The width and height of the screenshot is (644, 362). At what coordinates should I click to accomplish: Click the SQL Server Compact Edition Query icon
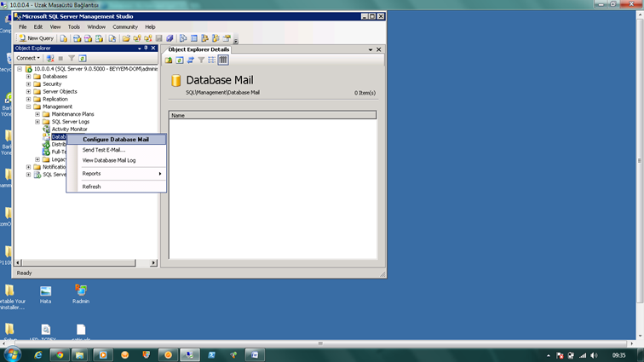click(112, 38)
